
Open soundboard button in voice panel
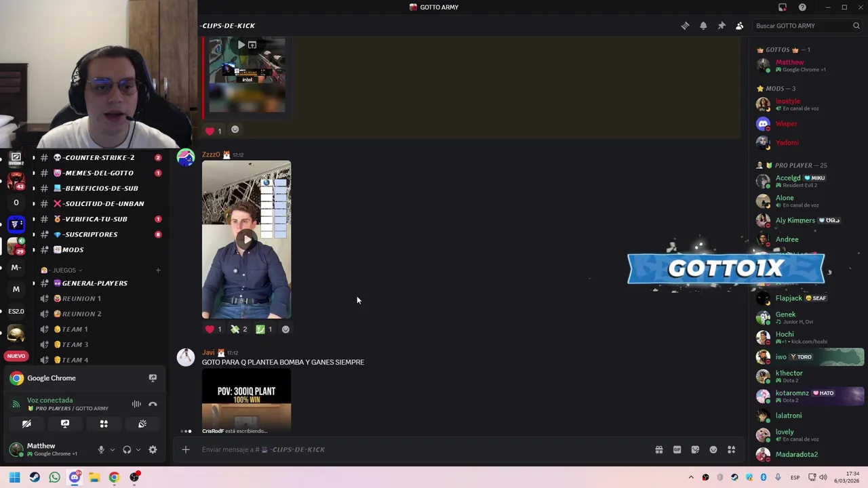(142, 424)
